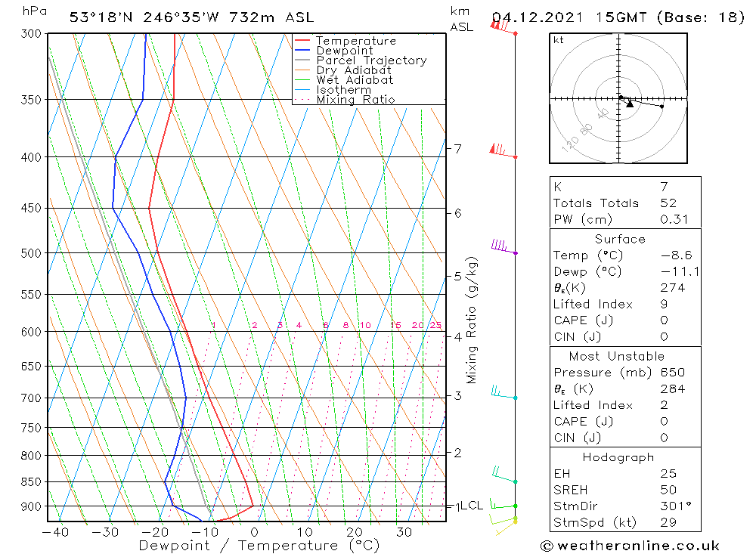The width and height of the screenshot is (756, 554).
Task: Click the red wind barb at 400 hPa
Action: pos(502,151)
